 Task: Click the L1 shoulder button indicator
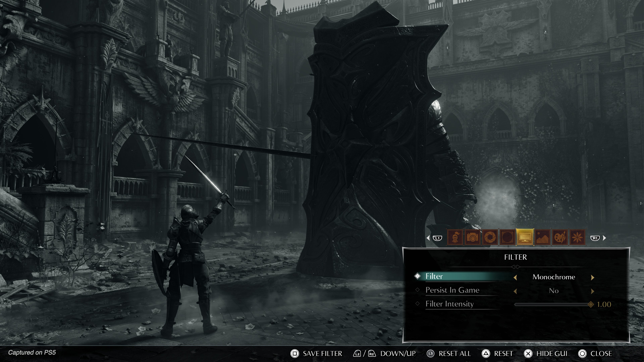(x=437, y=238)
